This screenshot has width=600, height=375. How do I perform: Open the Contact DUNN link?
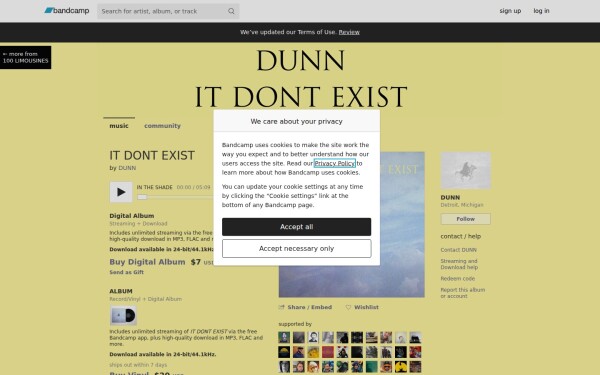tap(458, 250)
